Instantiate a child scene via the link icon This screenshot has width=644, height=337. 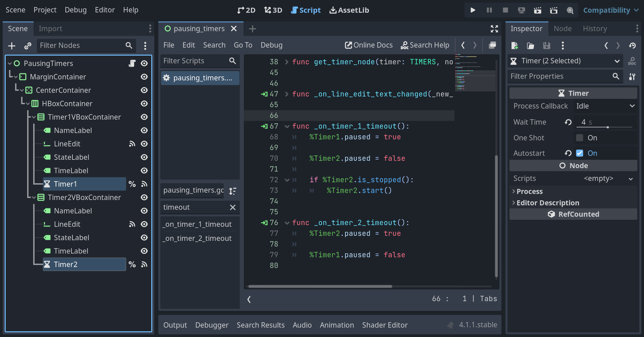(28, 46)
